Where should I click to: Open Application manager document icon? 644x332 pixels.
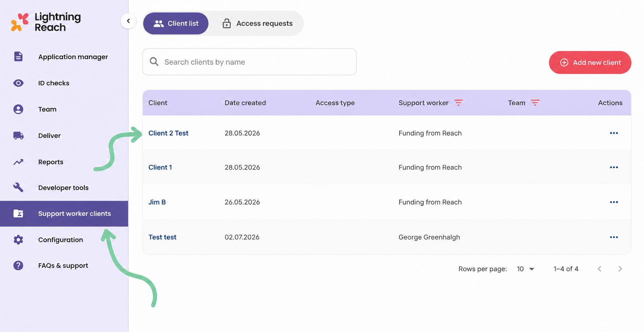pos(18,56)
